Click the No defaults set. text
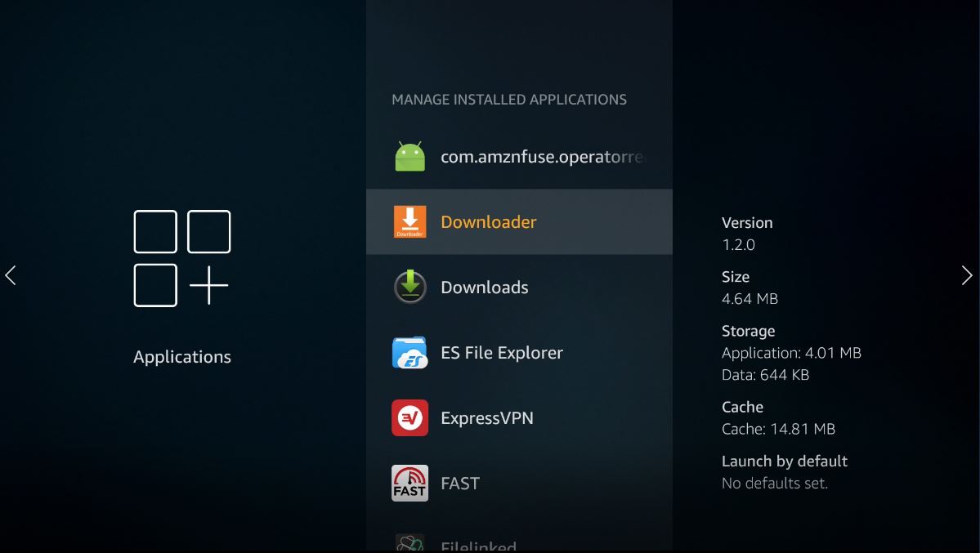 [x=774, y=483]
